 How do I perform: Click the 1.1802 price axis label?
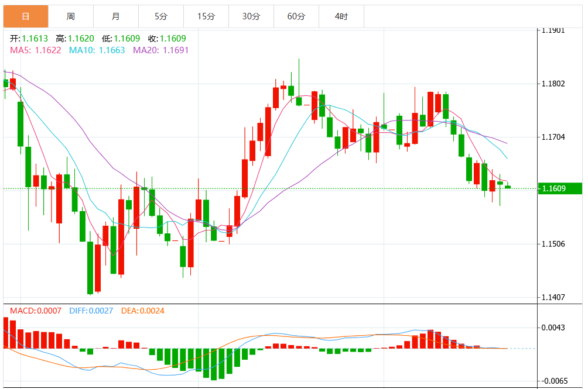(x=553, y=84)
